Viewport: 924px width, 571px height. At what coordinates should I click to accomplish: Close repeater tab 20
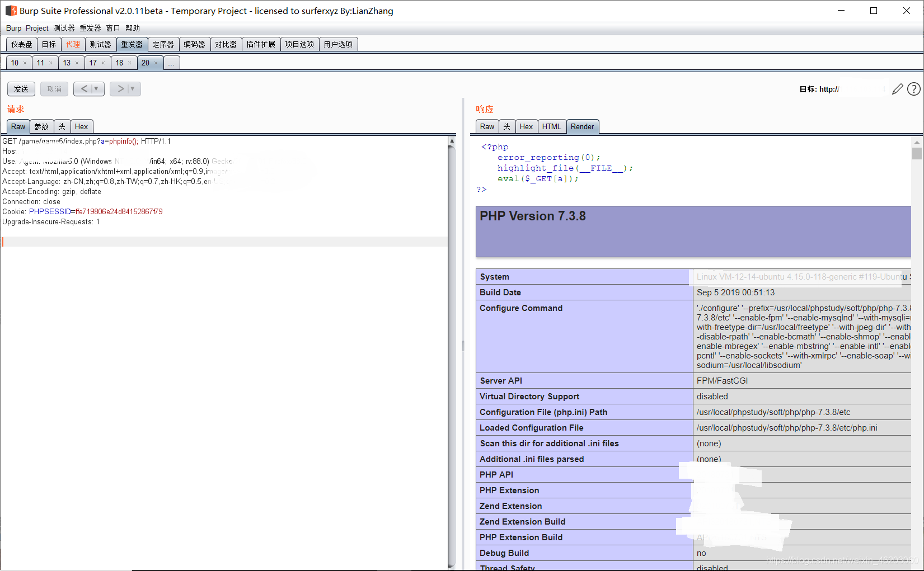point(156,63)
